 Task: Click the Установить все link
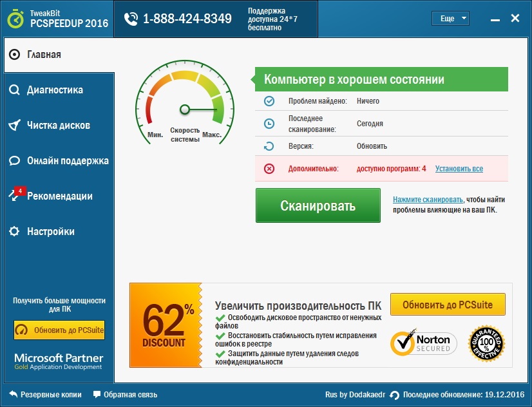pyautogui.click(x=459, y=169)
